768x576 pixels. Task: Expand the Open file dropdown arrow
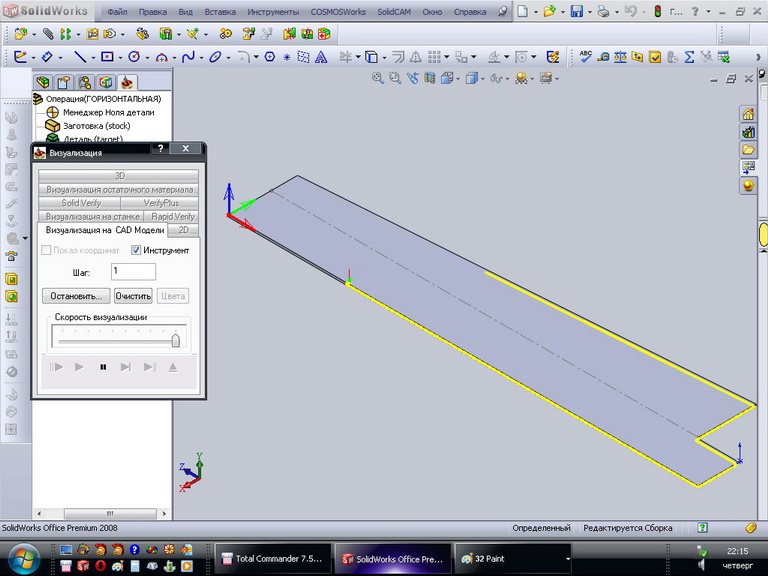pos(562,12)
